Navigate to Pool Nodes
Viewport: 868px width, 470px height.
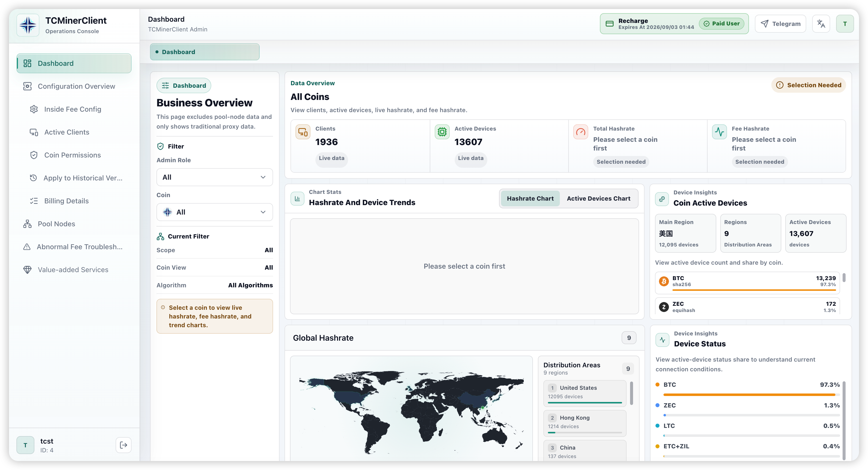74,224
